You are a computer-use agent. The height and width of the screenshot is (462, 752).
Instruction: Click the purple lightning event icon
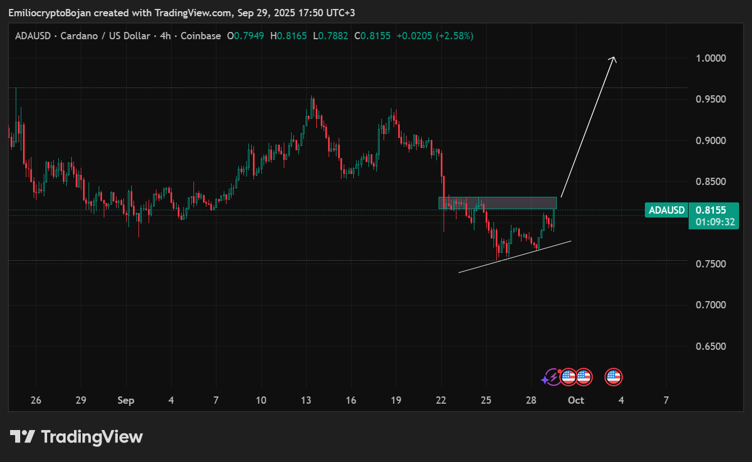point(551,377)
